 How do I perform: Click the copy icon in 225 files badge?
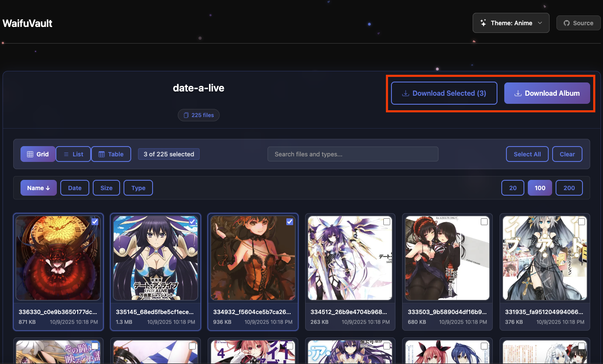pos(186,115)
